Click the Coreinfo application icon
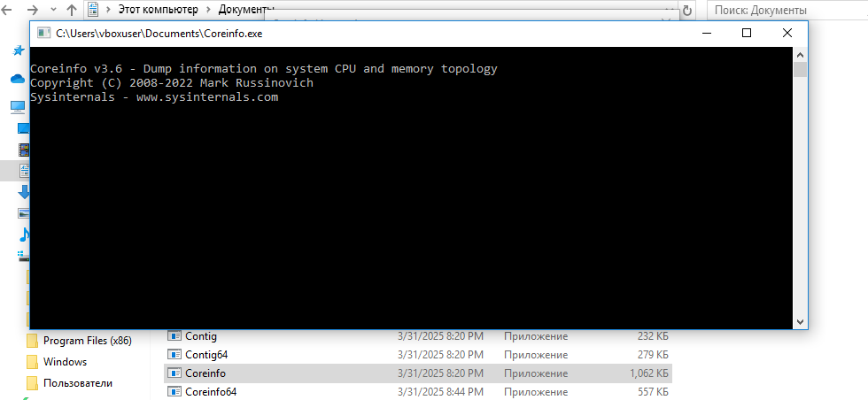868x400 pixels. pos(175,373)
